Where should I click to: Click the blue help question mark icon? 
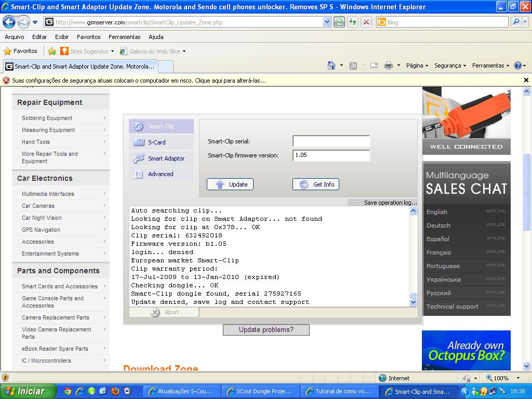pos(518,65)
